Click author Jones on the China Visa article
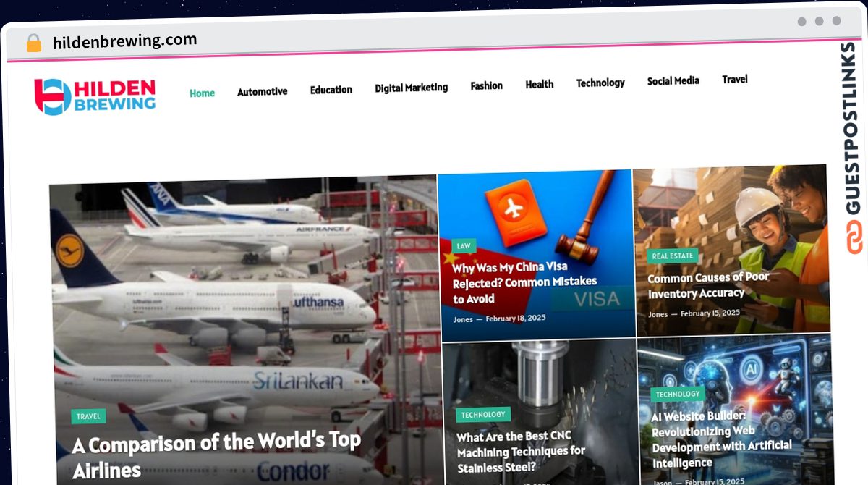Viewport: 868px width, 485px height. click(463, 319)
